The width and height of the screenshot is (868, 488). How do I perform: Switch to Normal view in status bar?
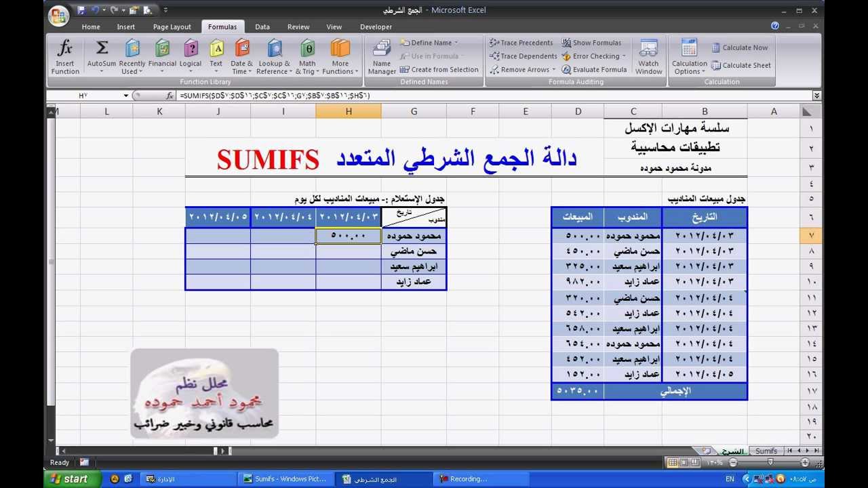672,462
